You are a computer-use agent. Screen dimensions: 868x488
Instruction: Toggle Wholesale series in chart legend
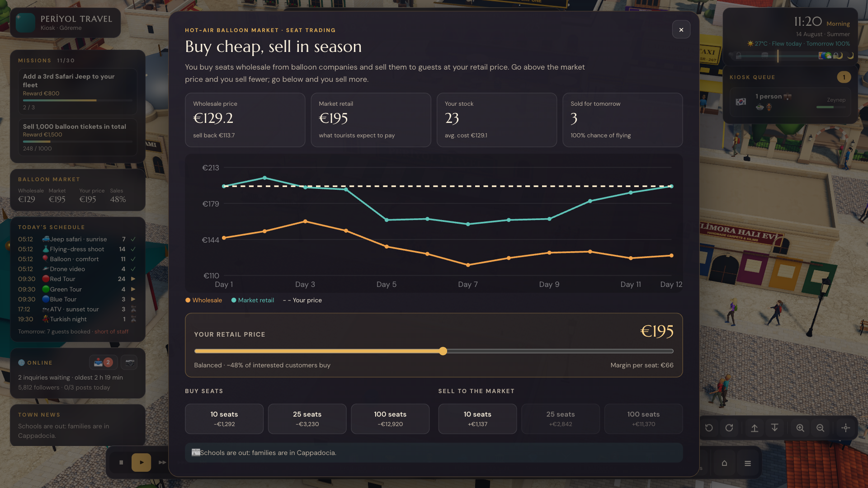click(203, 300)
